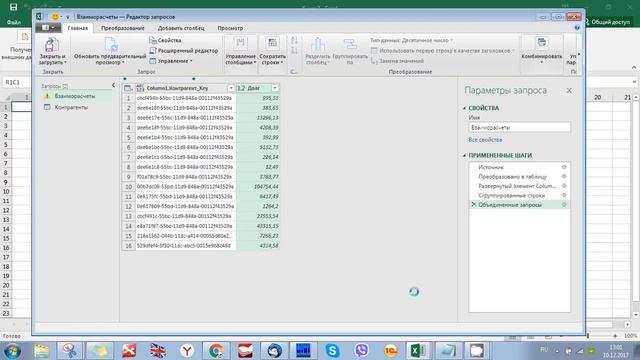Switch to the Добавить столбец tab

181,28
